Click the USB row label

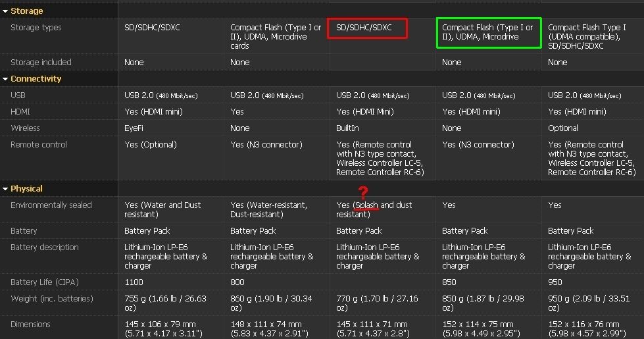point(18,95)
